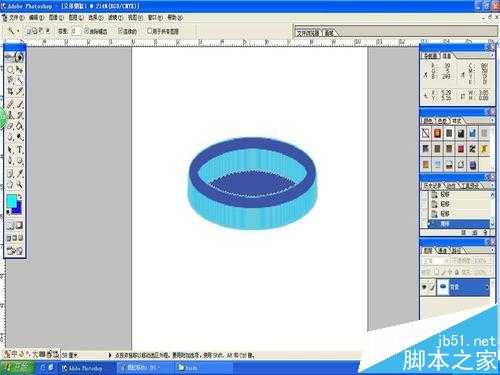Click the Jump to ImageReady button
This screenshot has height=375, width=500.
(x=15, y=250)
